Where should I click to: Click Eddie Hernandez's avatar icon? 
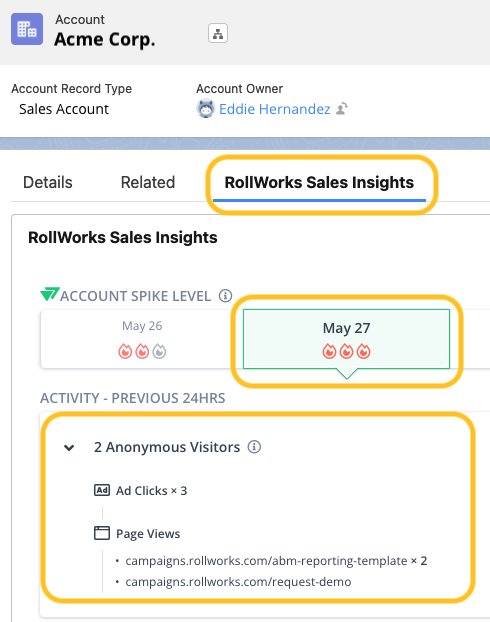tap(206, 109)
